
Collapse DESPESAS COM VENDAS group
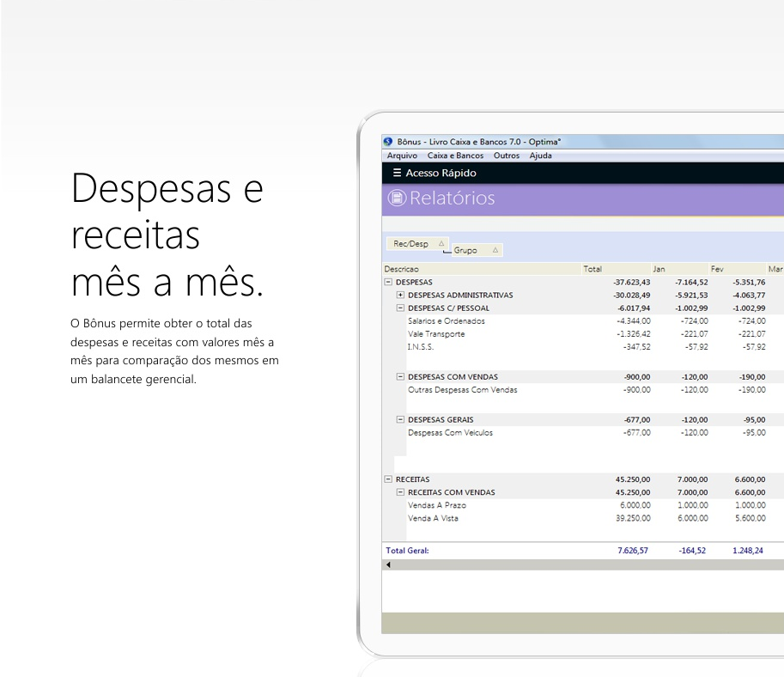pos(400,377)
